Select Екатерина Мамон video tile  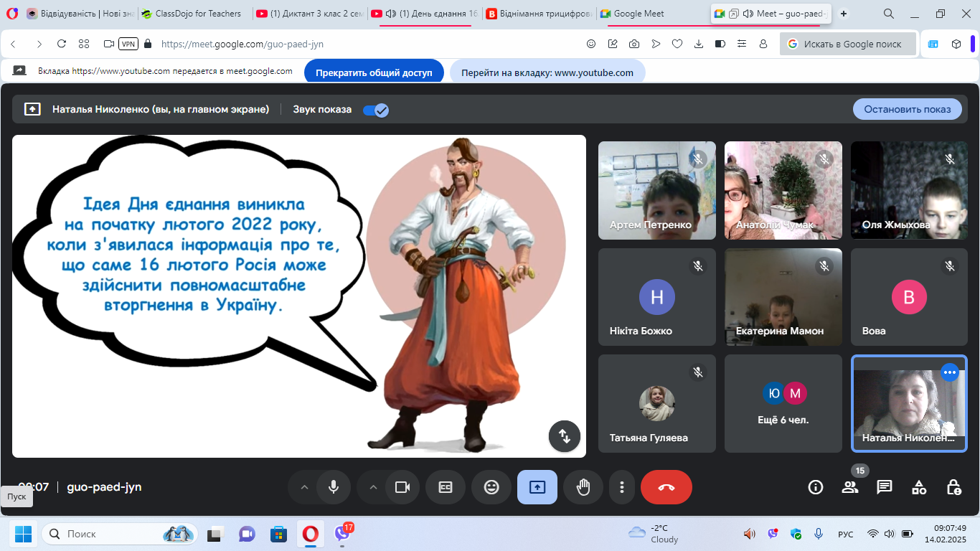coord(783,297)
